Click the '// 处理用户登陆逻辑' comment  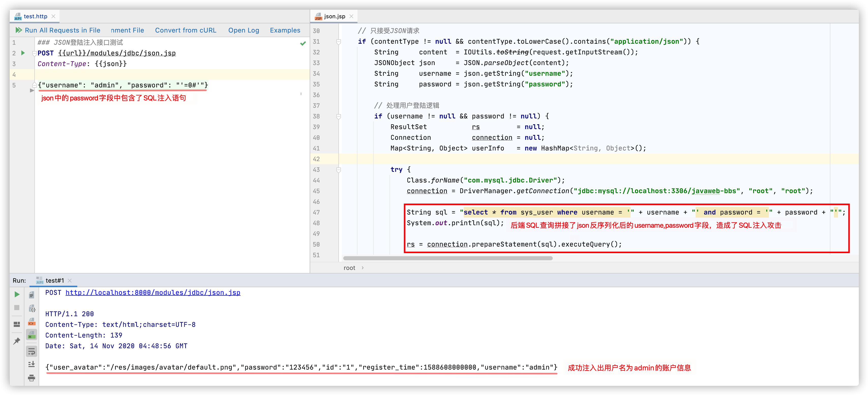click(407, 106)
